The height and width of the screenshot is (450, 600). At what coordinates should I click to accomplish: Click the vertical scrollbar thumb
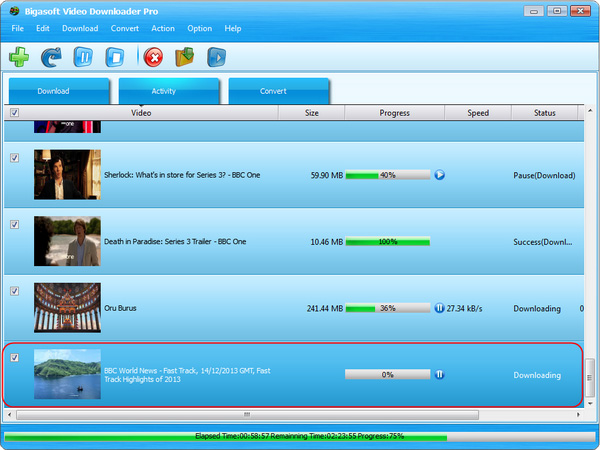(590, 378)
